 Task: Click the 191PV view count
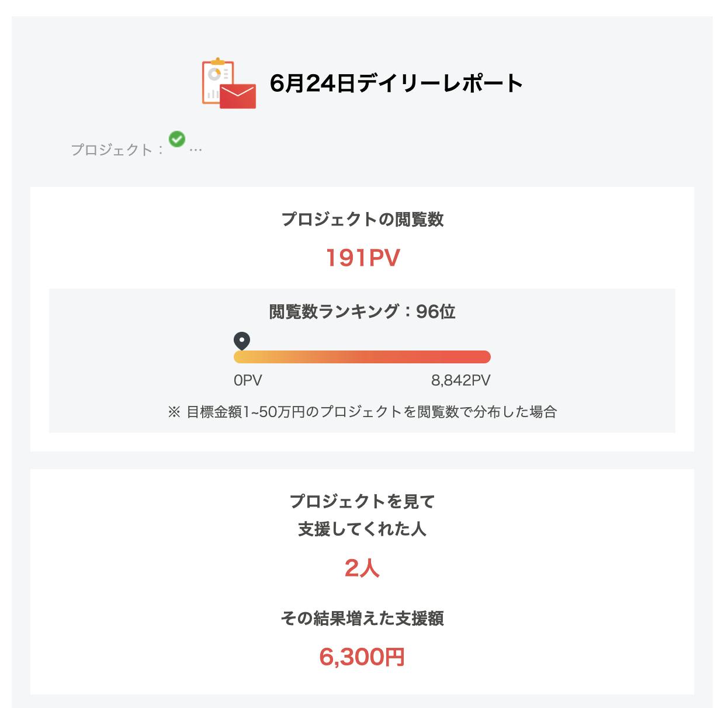point(362,258)
